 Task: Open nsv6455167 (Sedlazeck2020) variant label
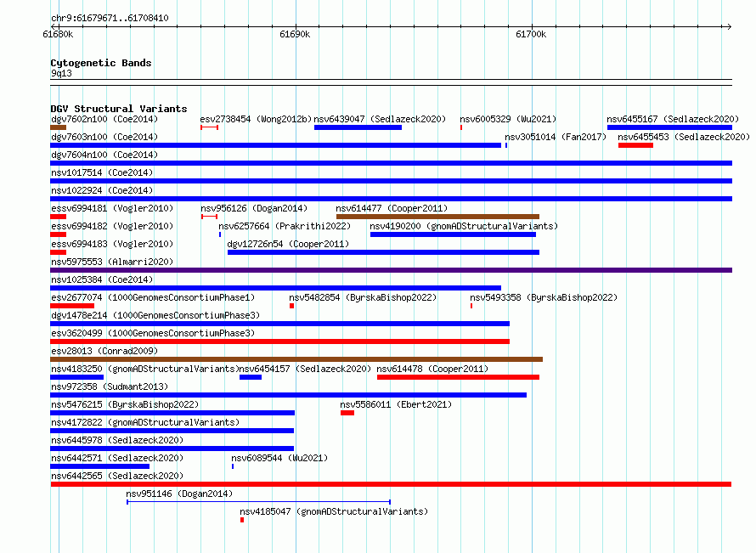(x=673, y=119)
